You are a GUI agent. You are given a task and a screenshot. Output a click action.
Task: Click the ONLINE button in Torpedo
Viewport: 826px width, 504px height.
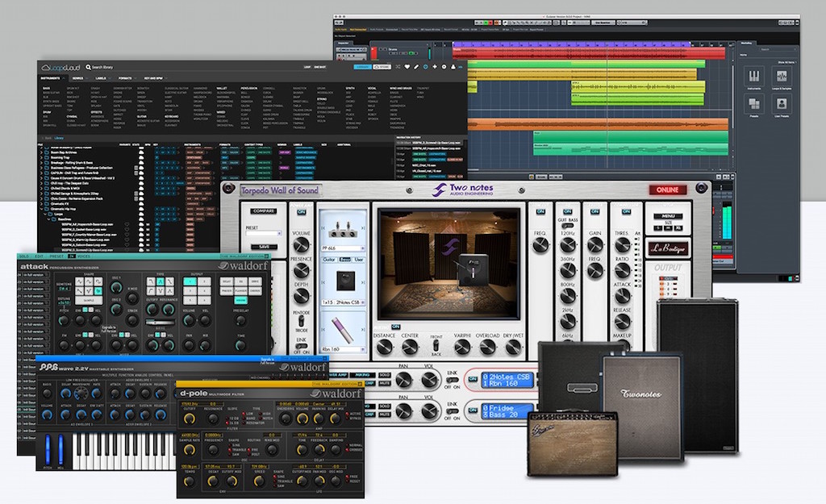coord(667,190)
